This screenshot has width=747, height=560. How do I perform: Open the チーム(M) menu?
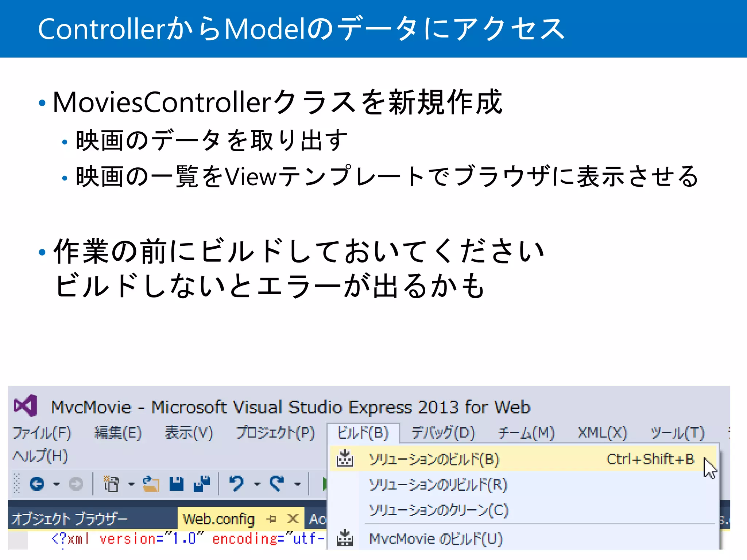pyautogui.click(x=527, y=433)
